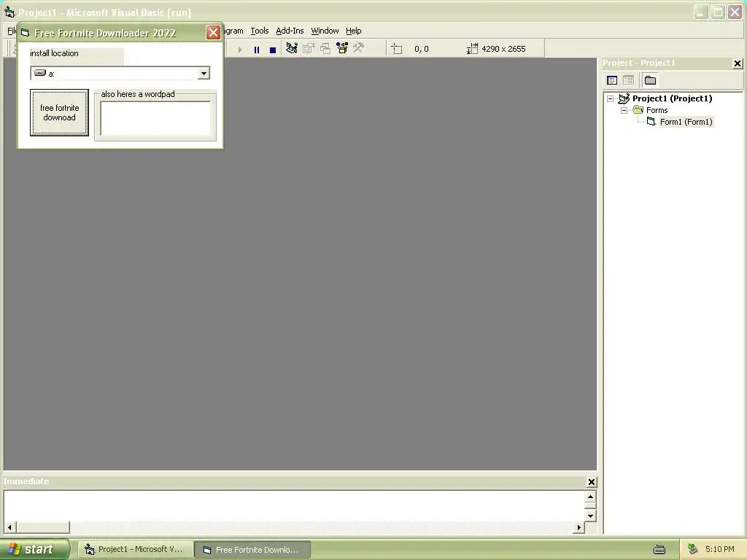Switch to Free Fortnite Downlo... taskbar button
The width and height of the screenshot is (747, 560).
(x=253, y=550)
